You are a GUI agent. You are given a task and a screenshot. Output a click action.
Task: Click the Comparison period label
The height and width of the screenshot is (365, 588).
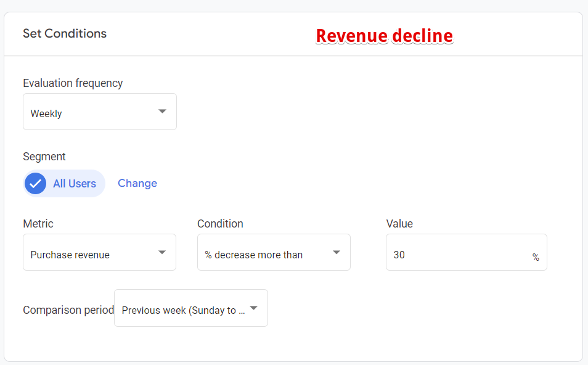[68, 310]
